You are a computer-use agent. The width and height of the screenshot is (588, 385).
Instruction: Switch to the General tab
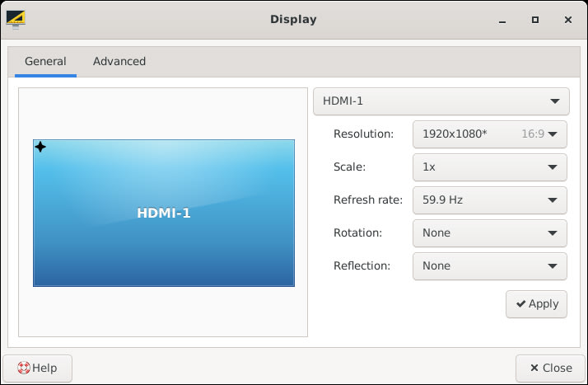pos(45,62)
